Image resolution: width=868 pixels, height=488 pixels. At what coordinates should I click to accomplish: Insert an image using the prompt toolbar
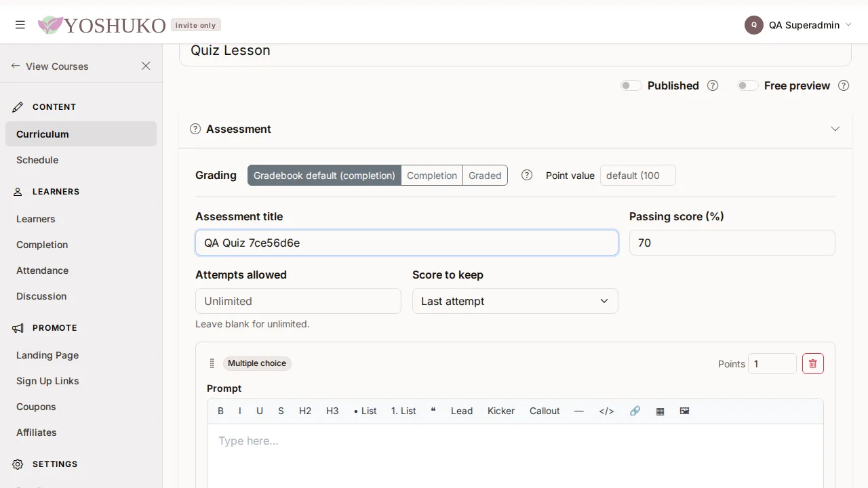pos(684,411)
